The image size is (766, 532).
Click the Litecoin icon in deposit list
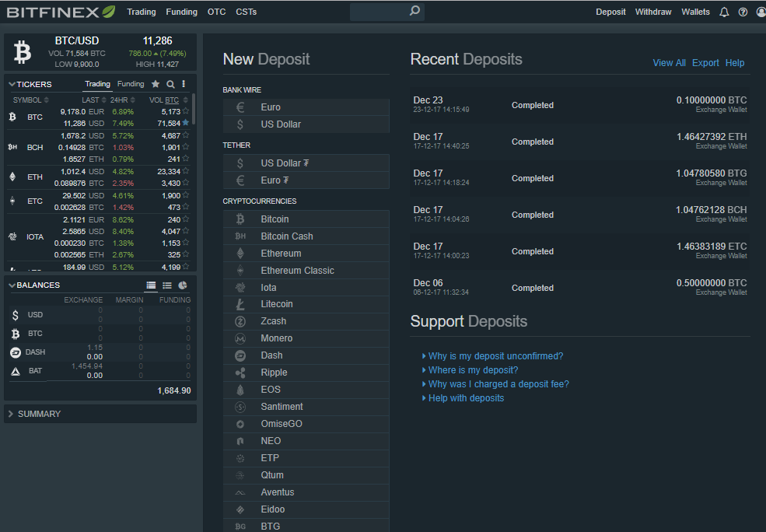pos(240,304)
